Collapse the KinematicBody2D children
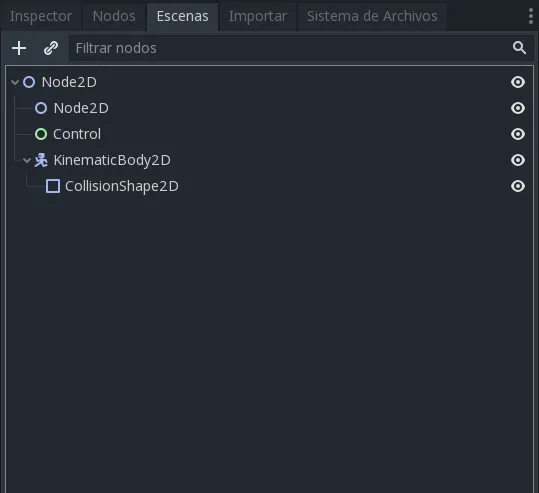The image size is (539, 493). [27, 160]
